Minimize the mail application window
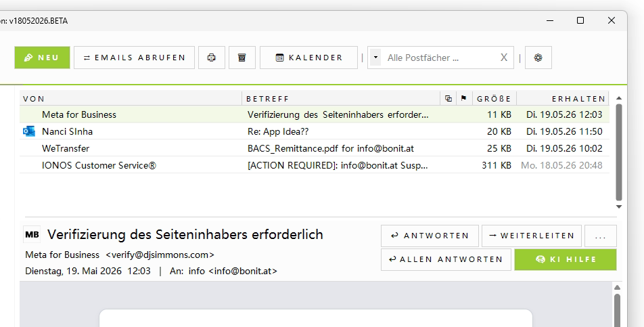This screenshot has width=644, height=327. tap(551, 20)
